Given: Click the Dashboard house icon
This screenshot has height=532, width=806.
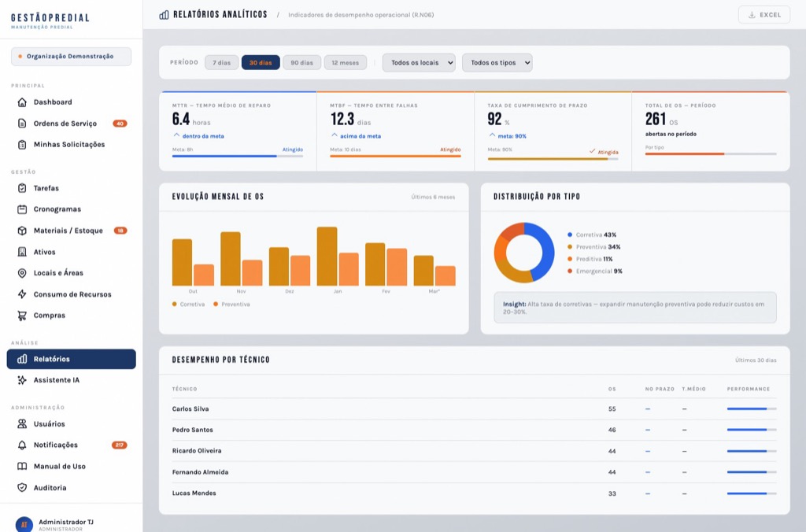Looking at the screenshot, I should point(22,102).
